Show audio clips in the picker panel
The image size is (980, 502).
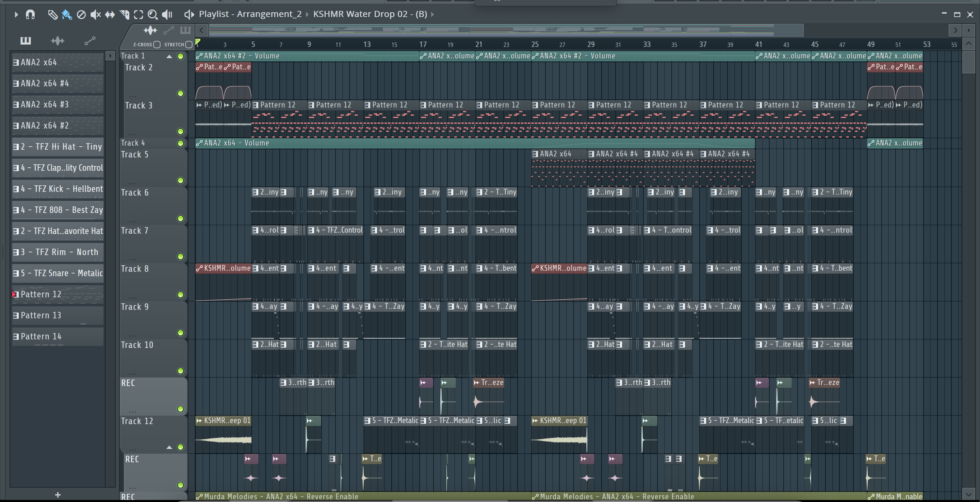point(58,40)
